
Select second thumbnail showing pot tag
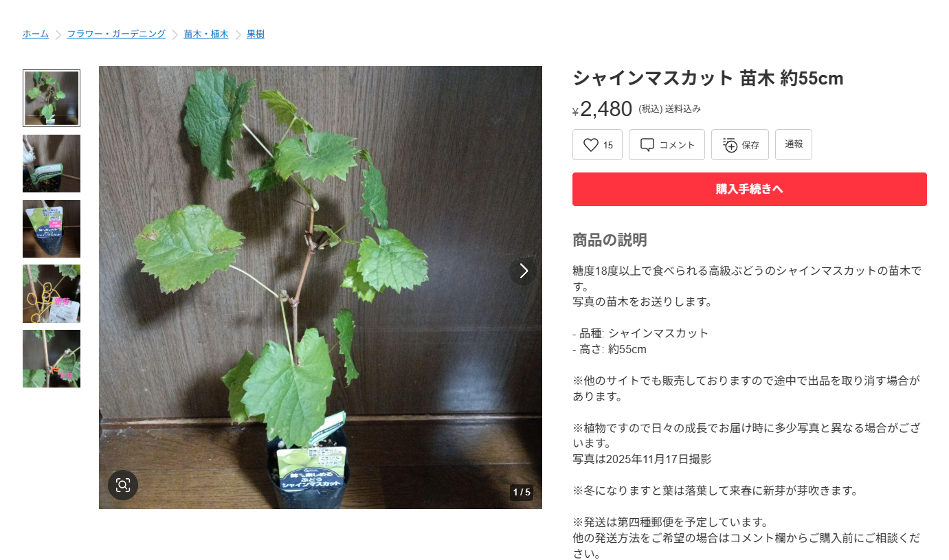click(52, 164)
